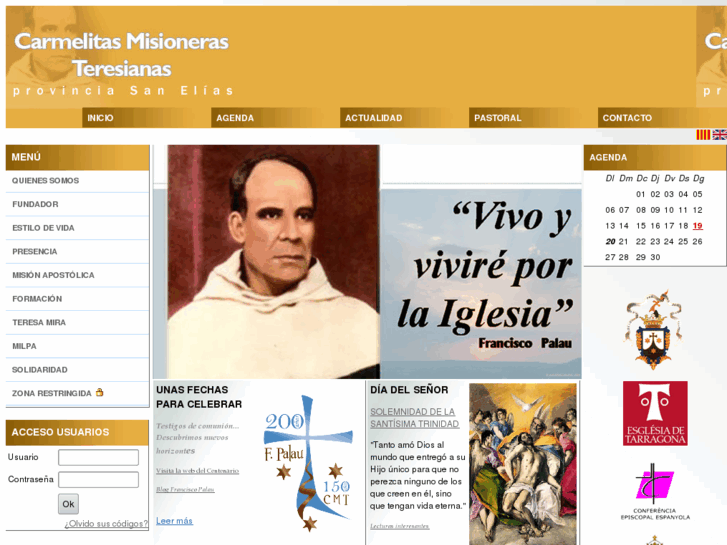This screenshot has height=545, width=727.
Task: Follow the Leer más link
Action: 174,521
